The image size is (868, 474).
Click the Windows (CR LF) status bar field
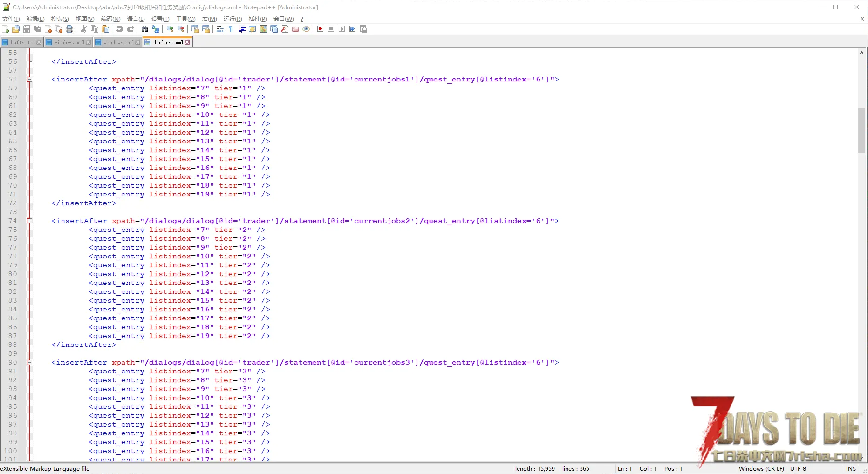point(761,469)
